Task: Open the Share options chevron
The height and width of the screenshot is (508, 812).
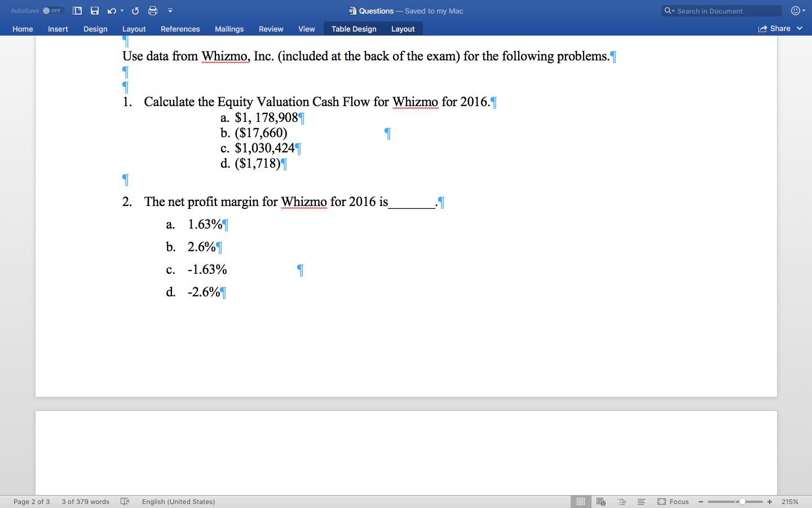Action: (800, 29)
